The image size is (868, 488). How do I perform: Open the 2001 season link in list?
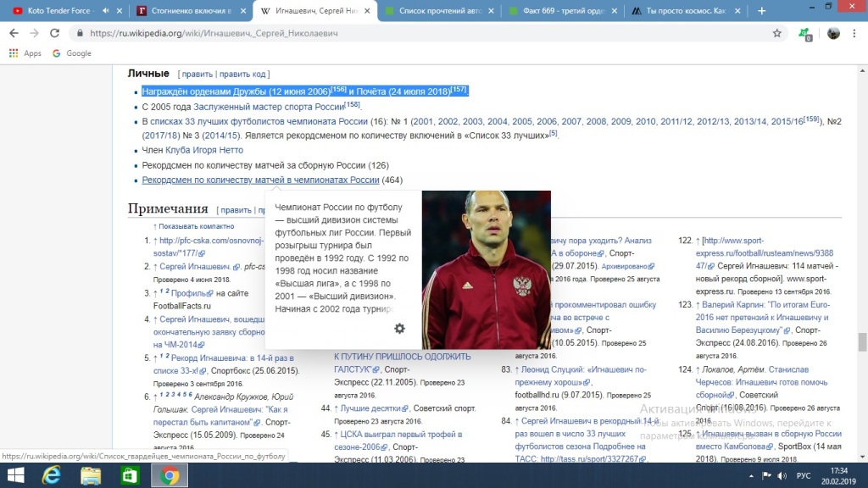pyautogui.click(x=423, y=122)
